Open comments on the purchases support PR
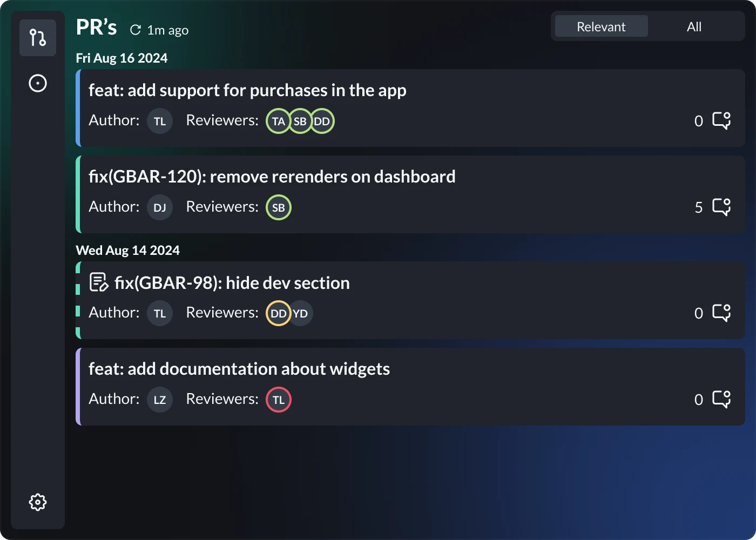 (721, 121)
